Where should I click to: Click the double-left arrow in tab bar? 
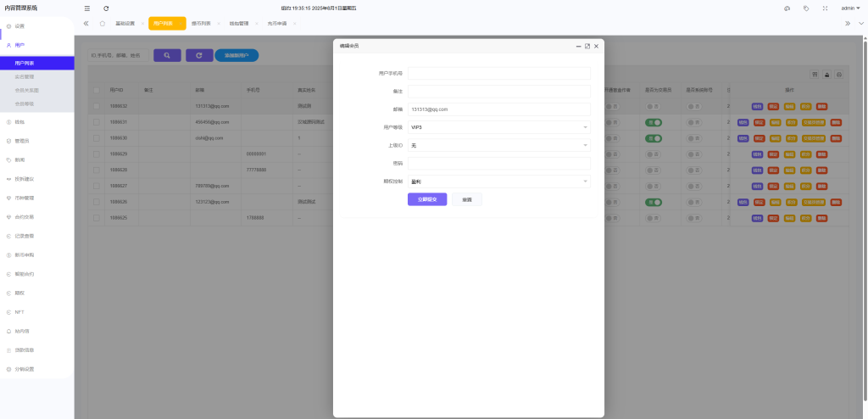click(x=86, y=24)
